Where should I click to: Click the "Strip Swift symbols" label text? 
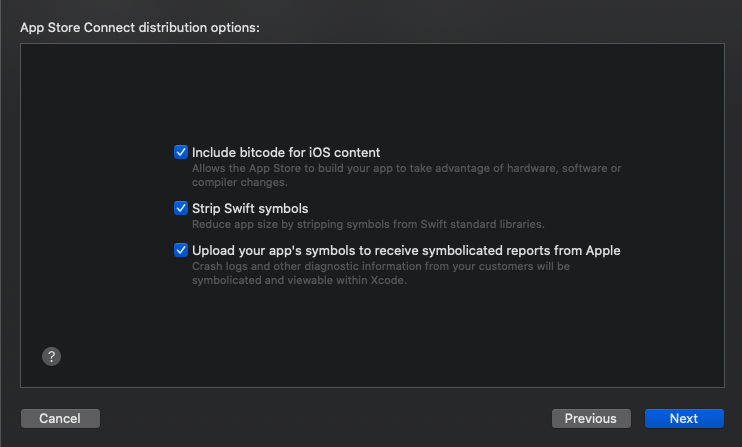coord(250,208)
